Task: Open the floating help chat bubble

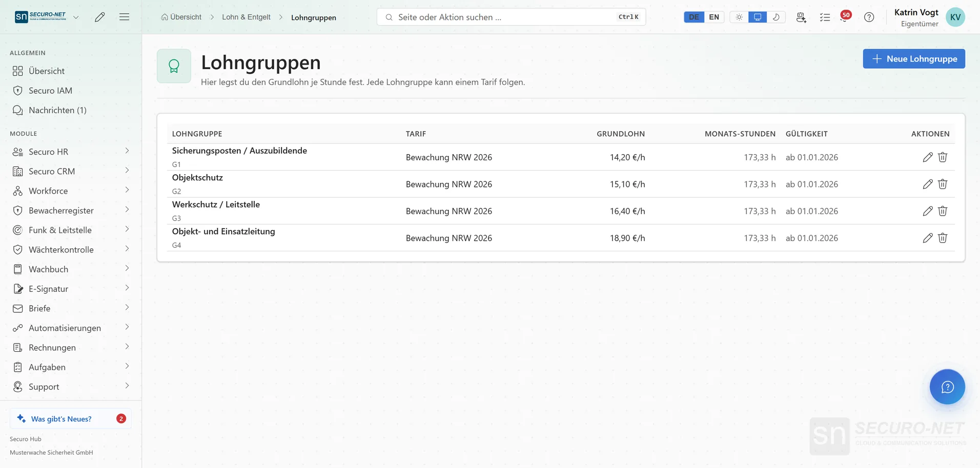Action: click(947, 387)
